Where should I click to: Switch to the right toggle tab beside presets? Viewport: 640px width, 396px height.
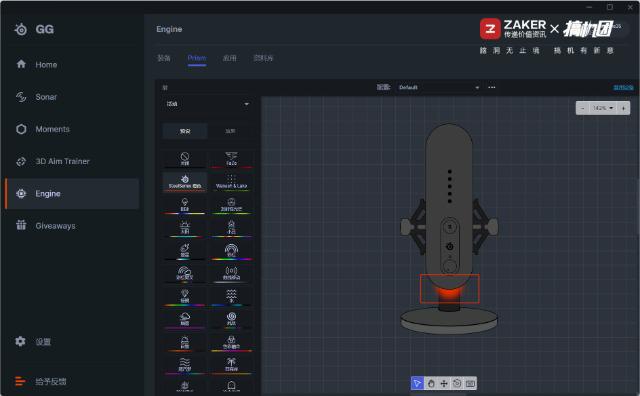[230, 131]
